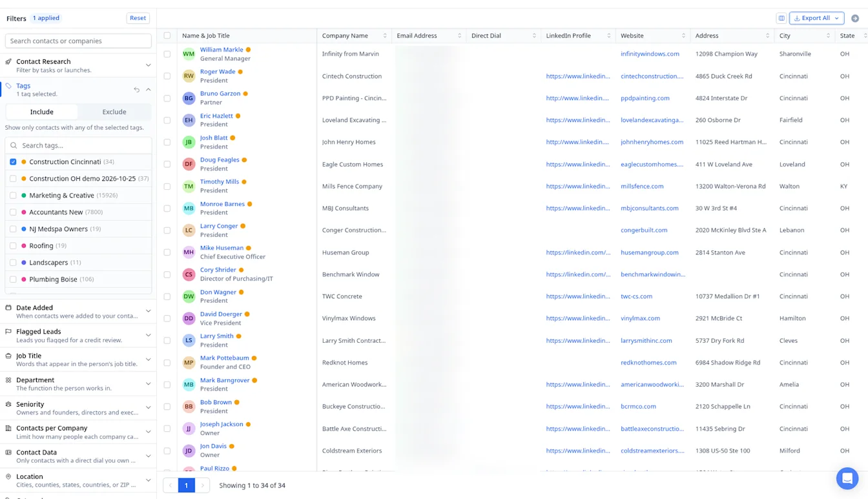Focus the Search contacts or companies field
The height and width of the screenshot is (499, 868).
pos(78,41)
